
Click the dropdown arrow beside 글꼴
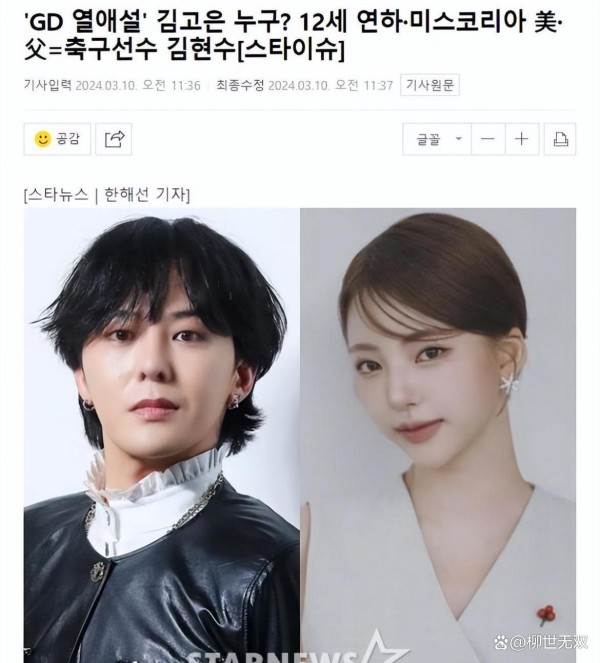[458, 138]
